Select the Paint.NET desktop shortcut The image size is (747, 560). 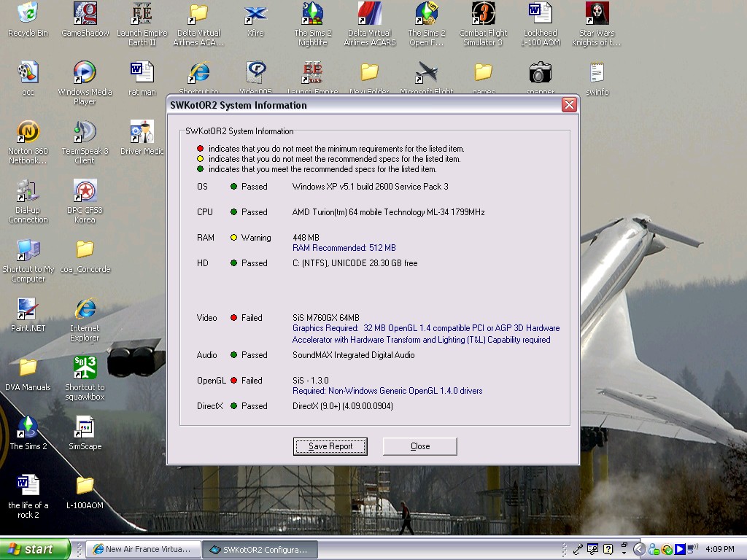[x=28, y=314]
